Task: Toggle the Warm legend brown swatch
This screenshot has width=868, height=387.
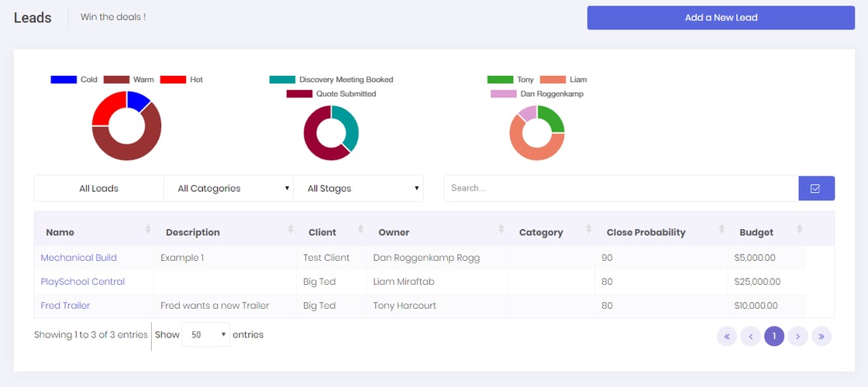Action: [x=116, y=80]
